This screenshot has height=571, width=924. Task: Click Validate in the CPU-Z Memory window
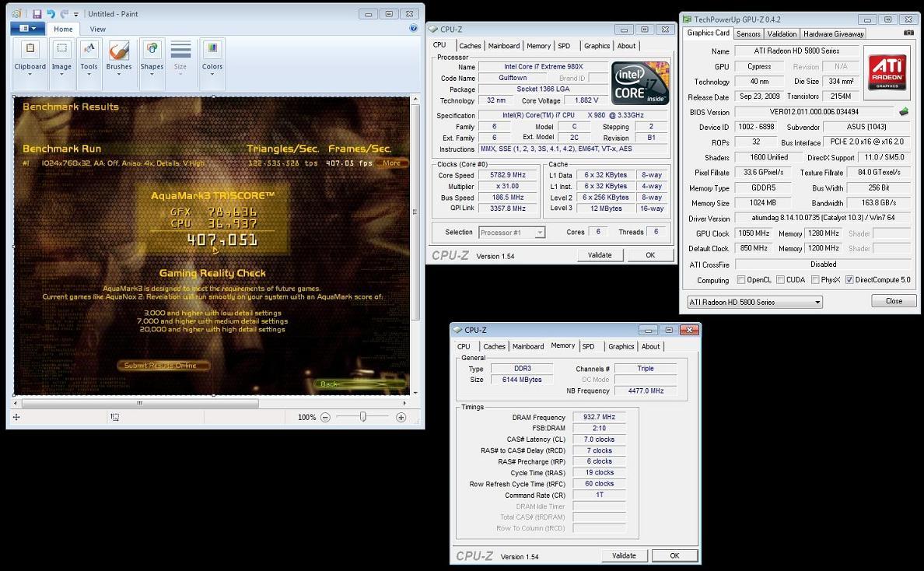pyautogui.click(x=624, y=555)
